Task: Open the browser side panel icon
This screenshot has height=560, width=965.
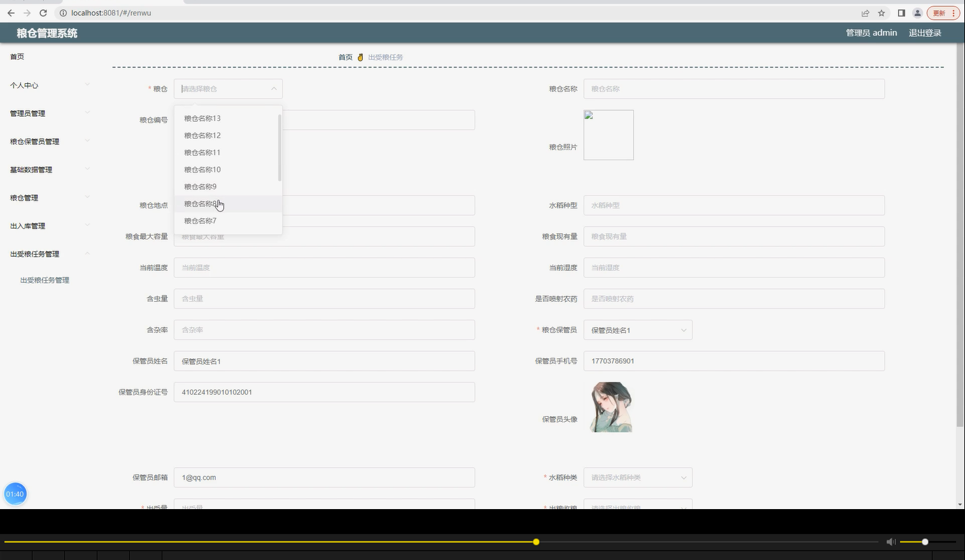Action: click(900, 13)
